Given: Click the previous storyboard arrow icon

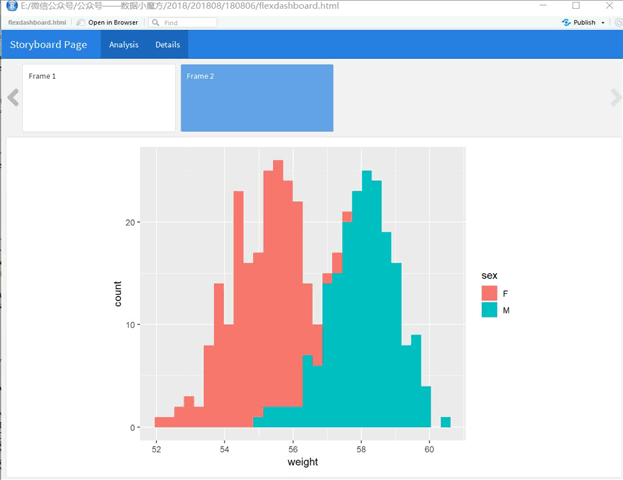Looking at the screenshot, I should (x=13, y=98).
